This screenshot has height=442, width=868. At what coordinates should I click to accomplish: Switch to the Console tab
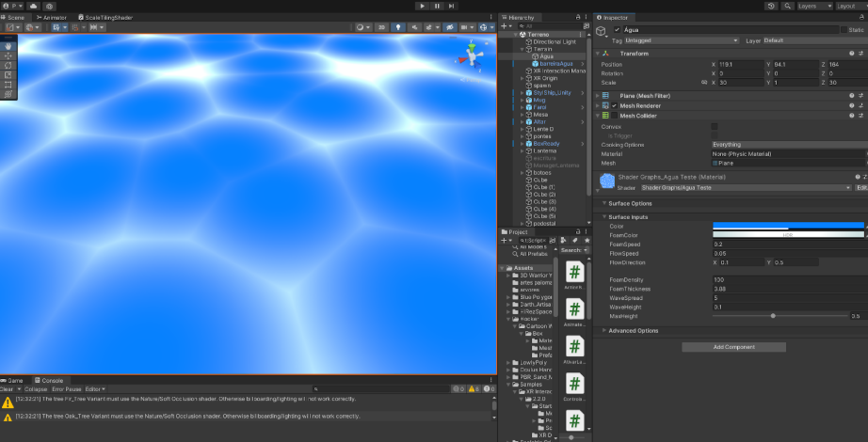point(51,380)
